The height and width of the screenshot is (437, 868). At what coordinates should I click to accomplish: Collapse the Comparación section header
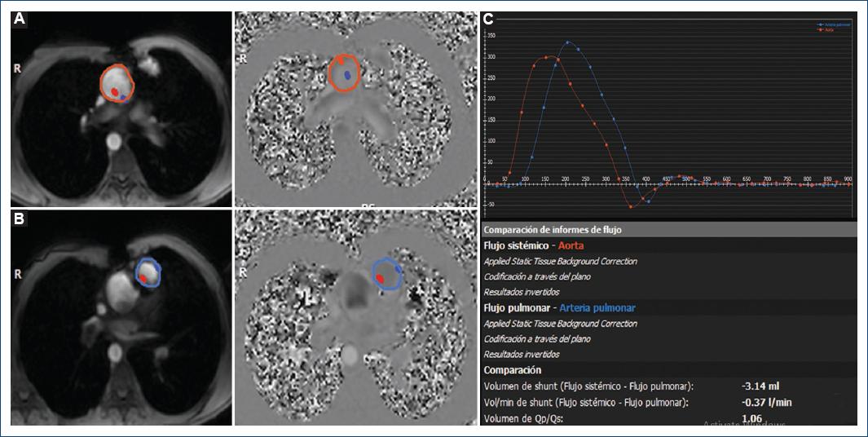pos(513,370)
